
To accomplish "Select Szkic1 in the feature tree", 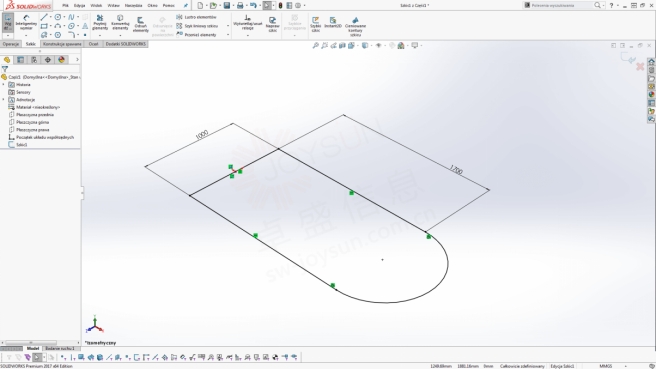I will [21, 145].
